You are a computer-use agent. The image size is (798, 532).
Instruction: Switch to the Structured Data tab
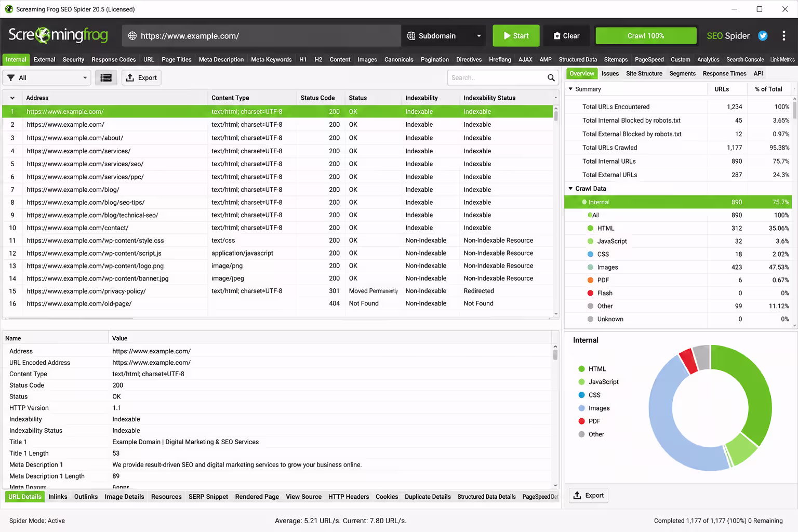[578, 60]
